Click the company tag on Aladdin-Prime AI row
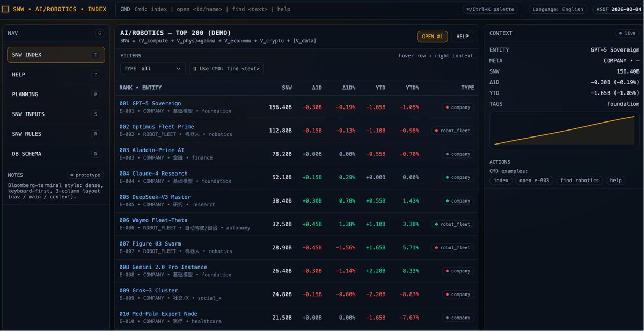Viewport: 644px width, 331px height. [458, 154]
